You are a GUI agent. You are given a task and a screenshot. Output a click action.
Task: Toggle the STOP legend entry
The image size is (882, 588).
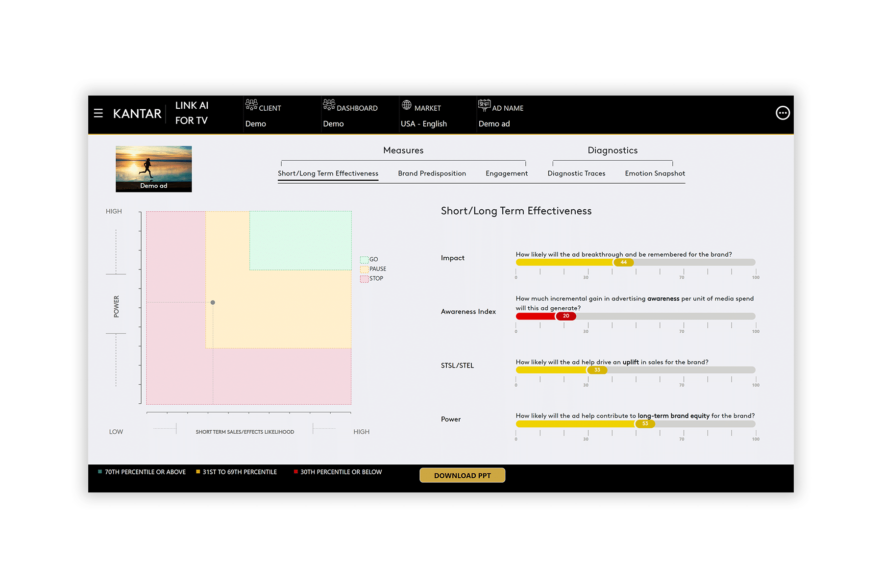click(x=372, y=278)
